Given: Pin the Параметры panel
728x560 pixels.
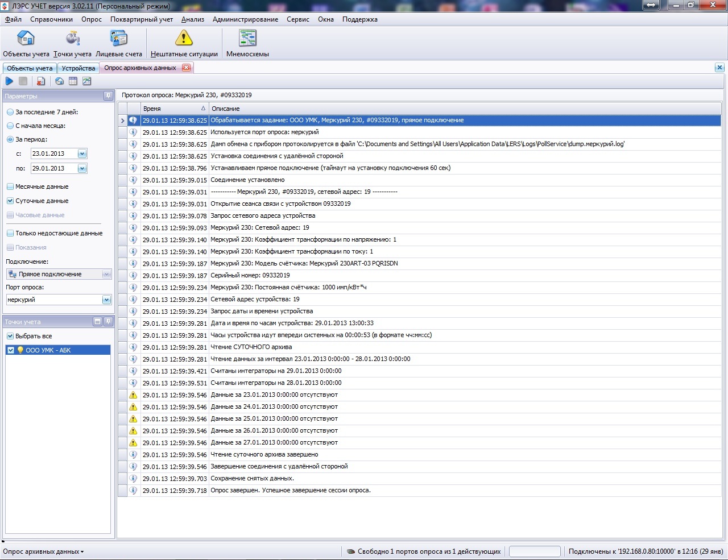Looking at the screenshot, I should (107, 96).
